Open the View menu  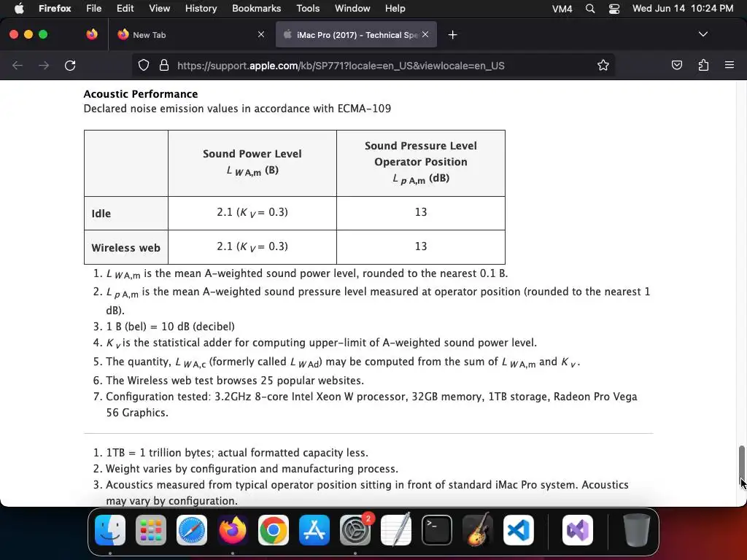[x=160, y=9]
